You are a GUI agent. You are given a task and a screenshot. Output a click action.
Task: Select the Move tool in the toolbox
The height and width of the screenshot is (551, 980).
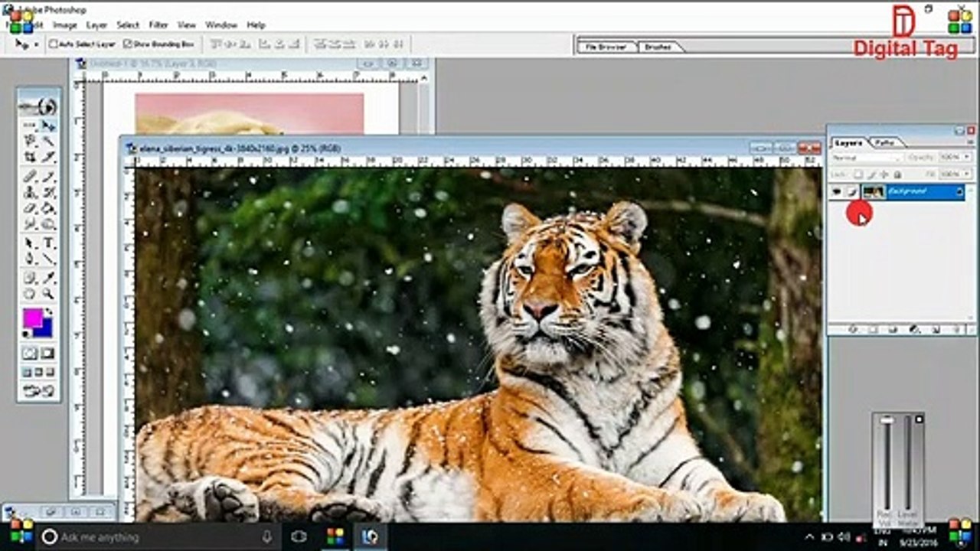[48, 125]
